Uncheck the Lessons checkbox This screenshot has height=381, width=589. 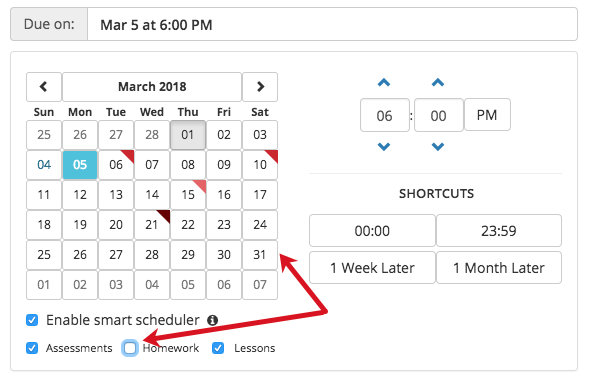(x=218, y=348)
